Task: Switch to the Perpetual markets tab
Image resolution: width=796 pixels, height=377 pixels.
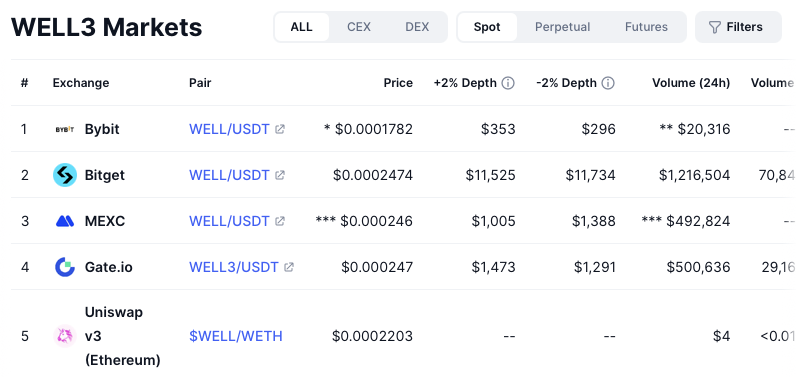Action: click(x=562, y=27)
